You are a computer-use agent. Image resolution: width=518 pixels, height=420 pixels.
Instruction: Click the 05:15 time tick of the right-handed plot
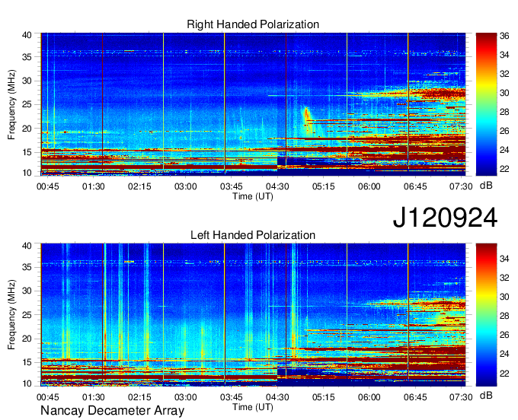(323, 186)
